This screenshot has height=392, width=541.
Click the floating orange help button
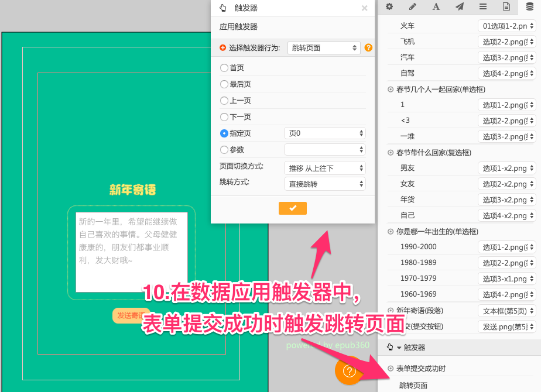(349, 370)
